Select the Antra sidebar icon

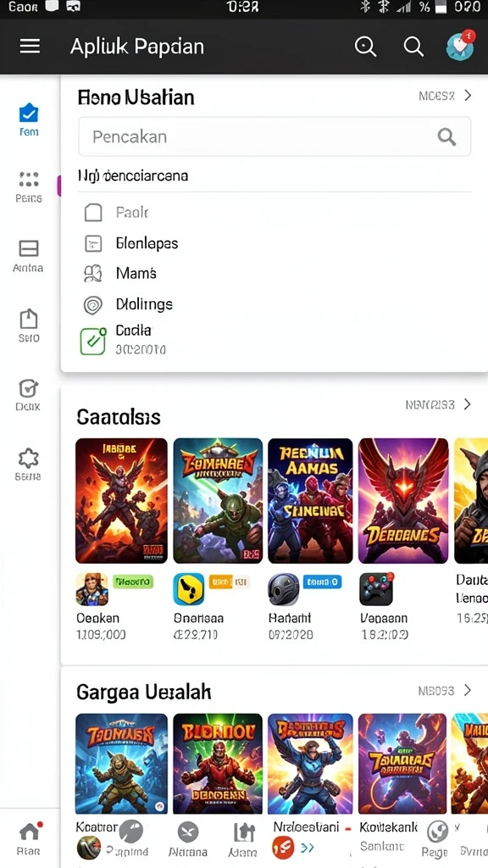pyautogui.click(x=28, y=256)
